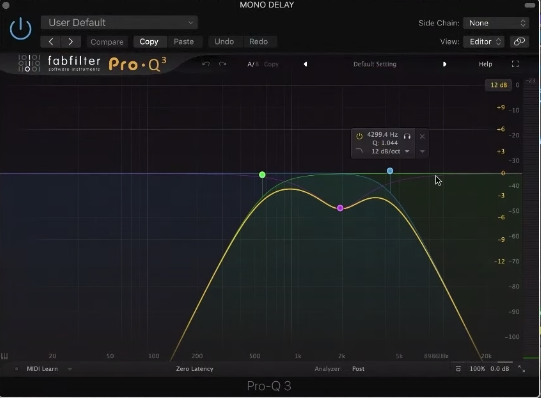Click the Post analyzer setting

(358, 369)
